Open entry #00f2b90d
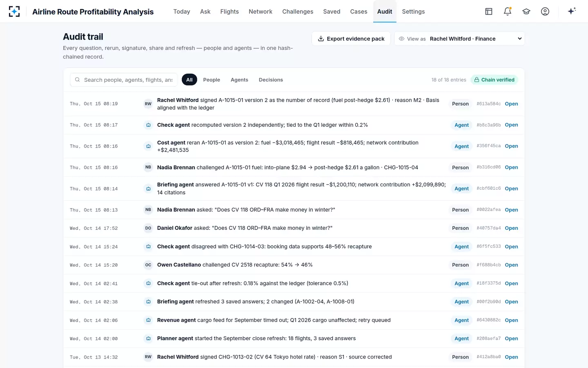 coord(511,302)
